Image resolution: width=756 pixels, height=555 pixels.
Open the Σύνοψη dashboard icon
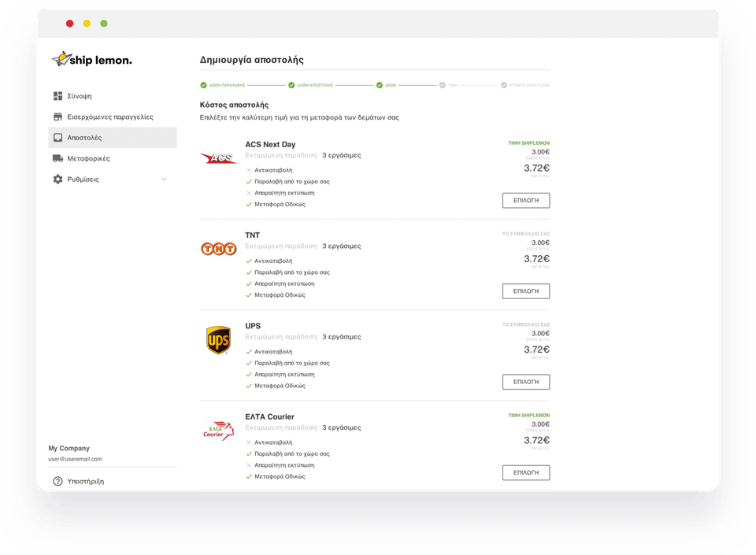57,96
